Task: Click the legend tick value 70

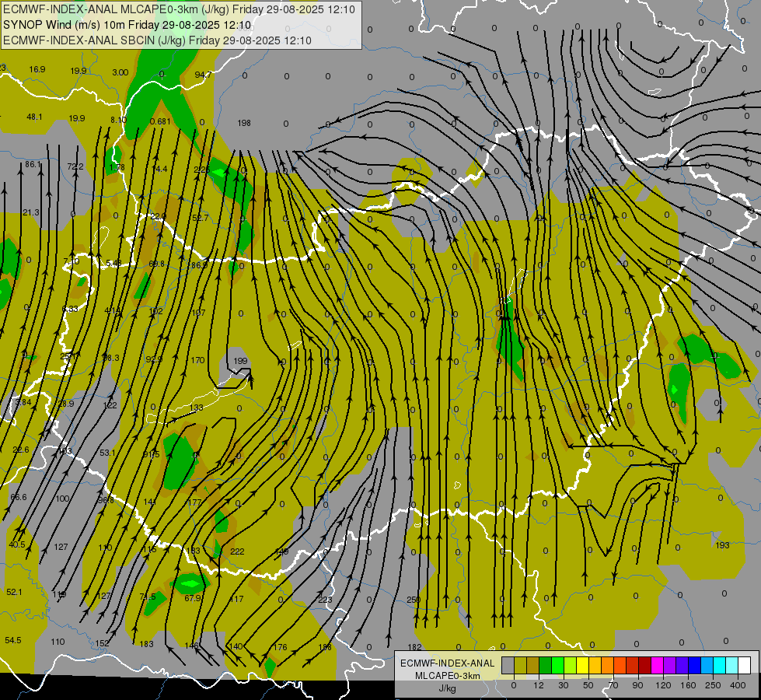Action: [613, 685]
